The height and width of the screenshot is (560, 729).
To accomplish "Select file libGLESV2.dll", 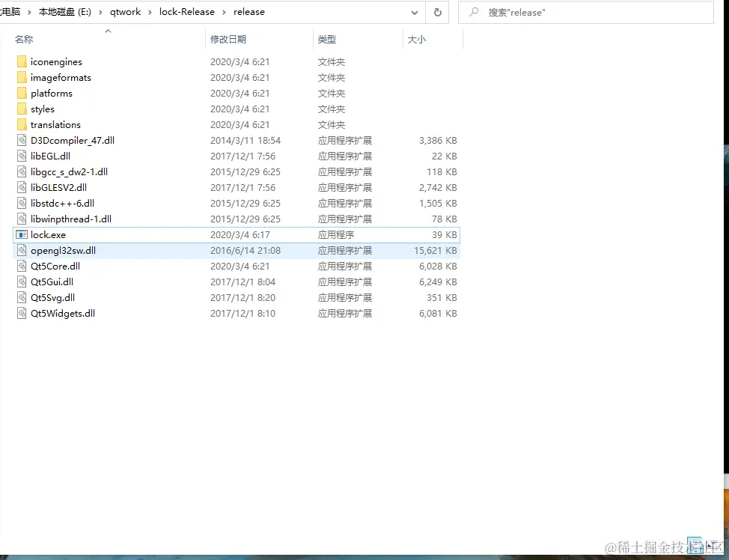I will click(58, 187).
